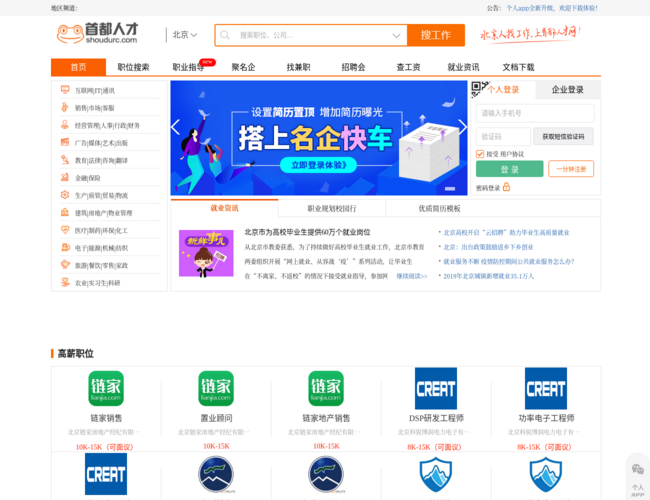Click the production/trade gear icon
Screen dimensions: 650x500
click(65, 195)
